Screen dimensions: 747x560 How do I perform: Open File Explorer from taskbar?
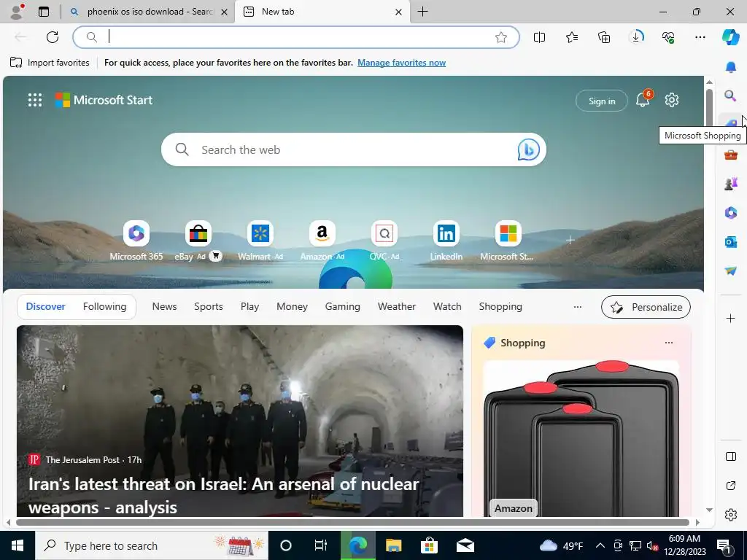click(393, 545)
